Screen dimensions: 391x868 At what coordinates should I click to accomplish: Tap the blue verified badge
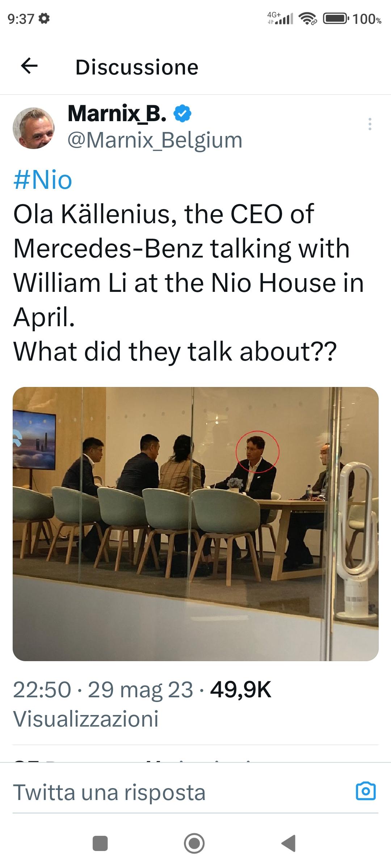point(183,114)
